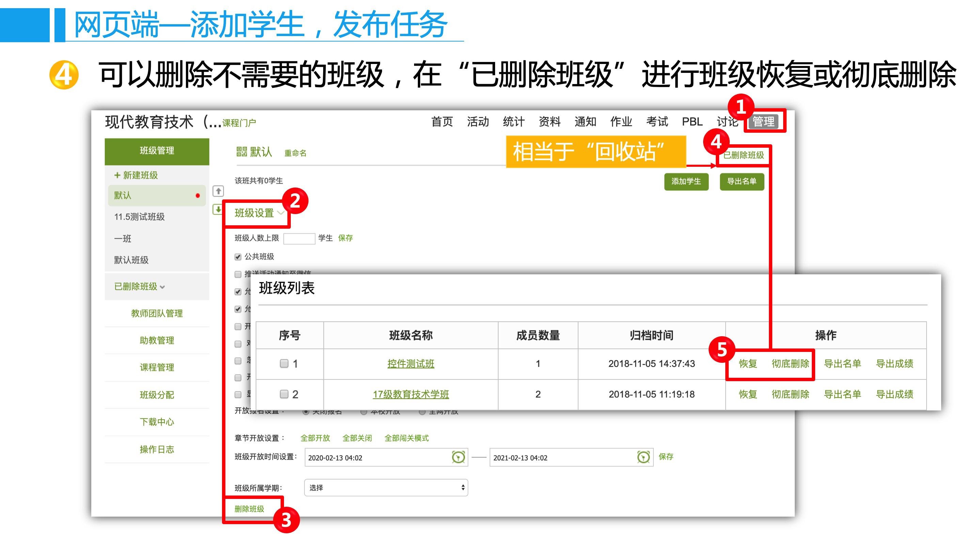
Task: Click the 导出名单 green button
Action: [741, 181]
